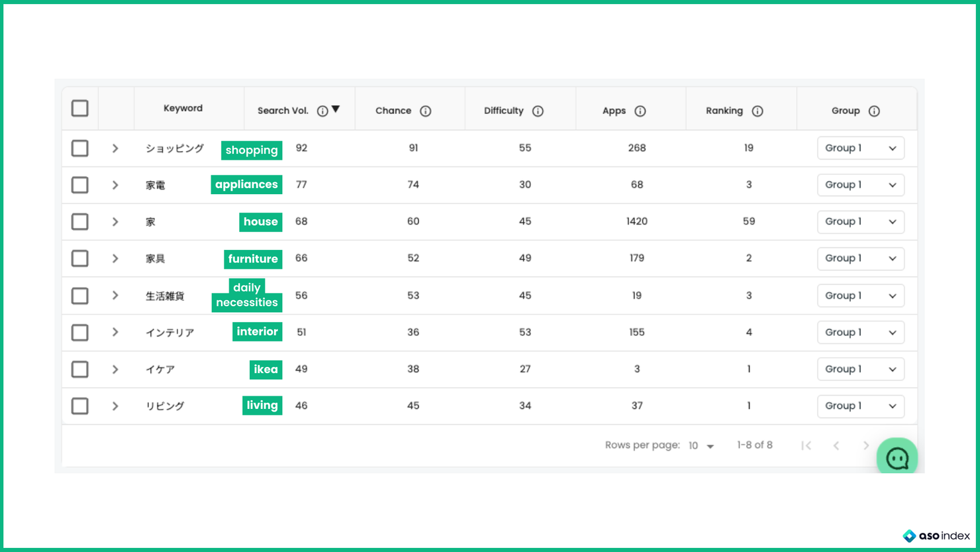The width and height of the screenshot is (980, 552).
Task: Expand the インテリア keyword row
Action: tap(115, 332)
